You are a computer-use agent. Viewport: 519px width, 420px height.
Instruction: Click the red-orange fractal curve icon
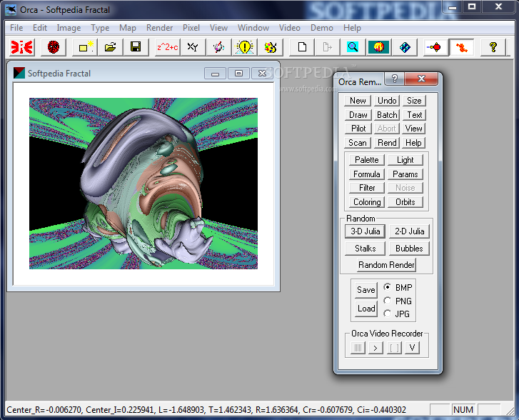461,47
